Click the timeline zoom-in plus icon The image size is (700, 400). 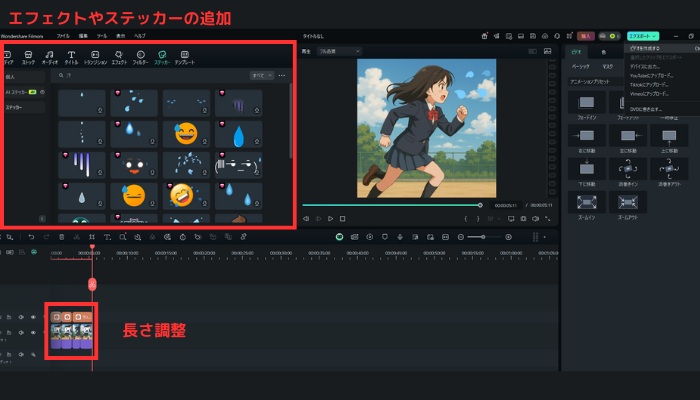(x=508, y=237)
